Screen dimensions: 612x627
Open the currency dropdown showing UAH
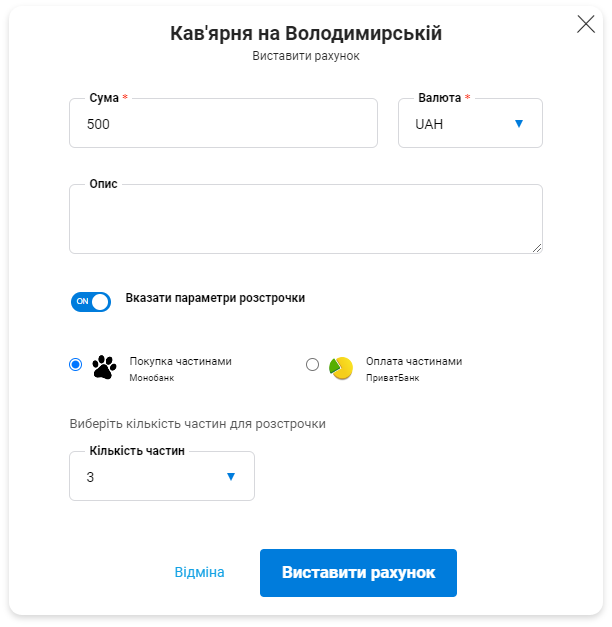pyautogui.click(x=470, y=123)
